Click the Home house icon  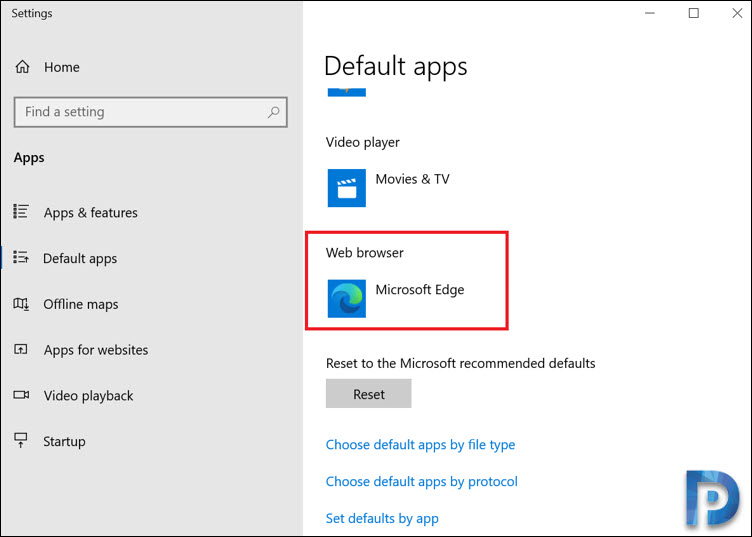tap(22, 67)
